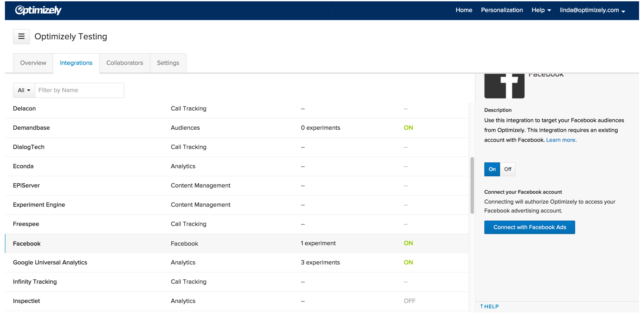Click the integrations list scrollbar
Image resolution: width=644 pixels, height=316 pixels.
[x=472, y=186]
